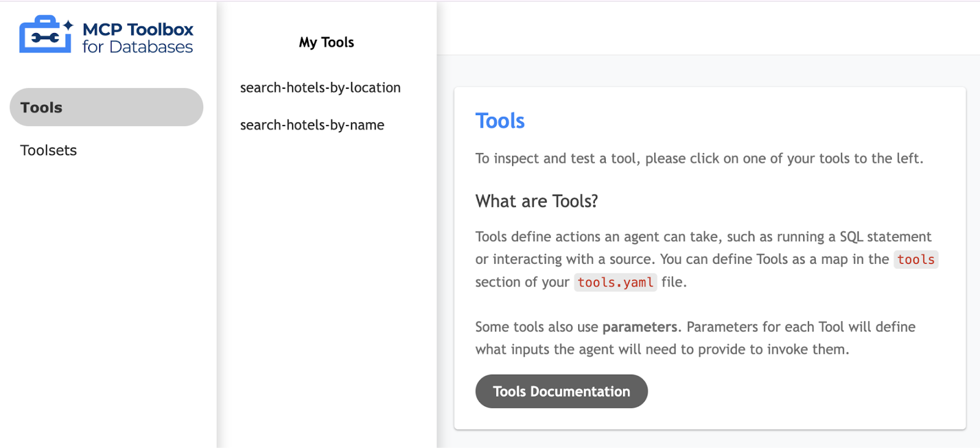Viewport: 980px width, 448px height.
Task: Click the sparkle star on the logo
Action: click(x=69, y=25)
